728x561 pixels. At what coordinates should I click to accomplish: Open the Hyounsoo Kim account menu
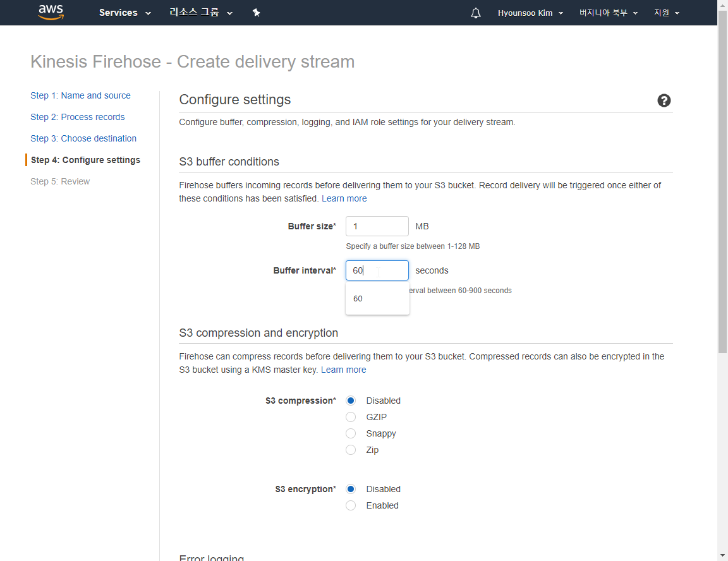530,13
